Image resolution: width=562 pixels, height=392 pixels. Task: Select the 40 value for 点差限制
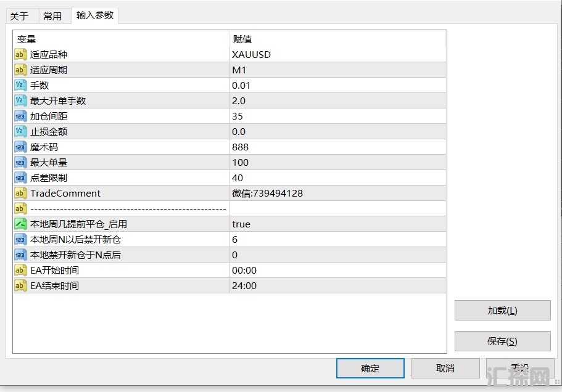point(337,178)
